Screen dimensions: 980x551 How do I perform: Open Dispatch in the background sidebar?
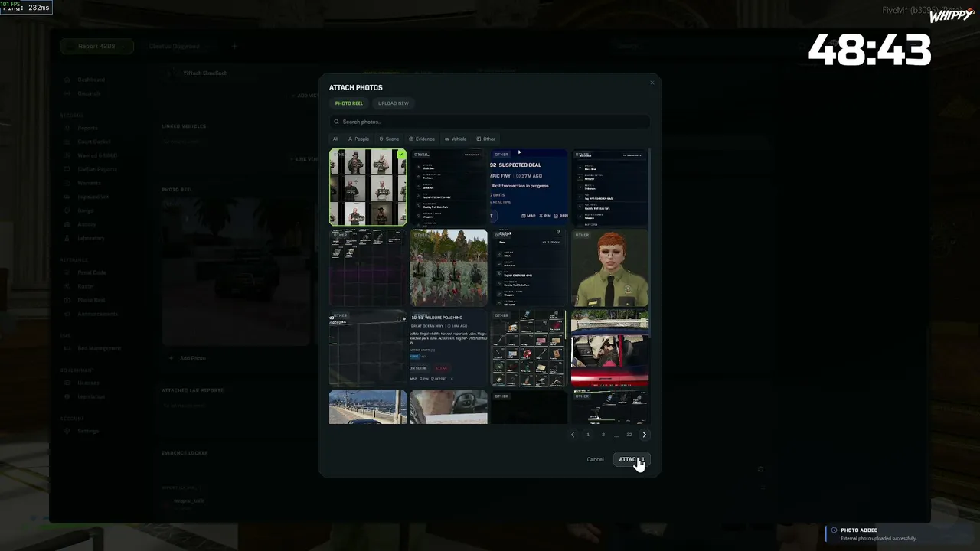(89, 93)
